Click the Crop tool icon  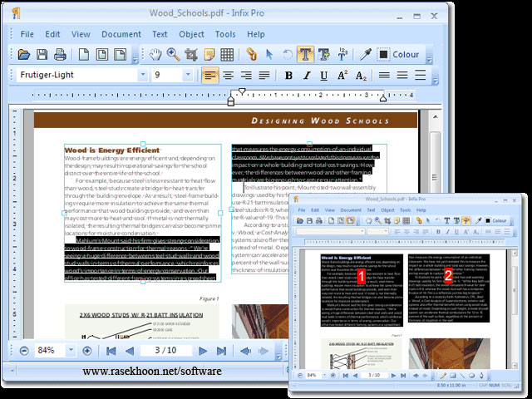(191, 55)
